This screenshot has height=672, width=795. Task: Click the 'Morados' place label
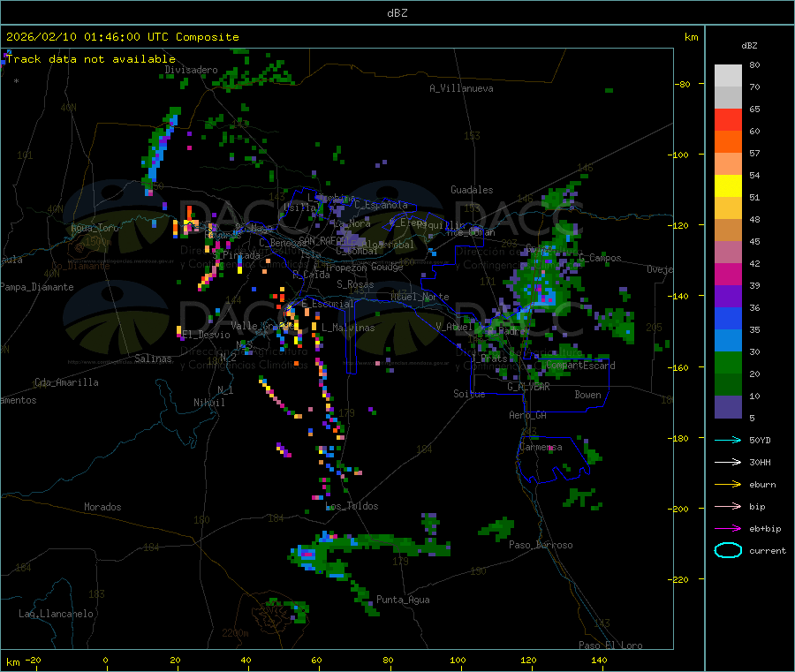point(102,507)
